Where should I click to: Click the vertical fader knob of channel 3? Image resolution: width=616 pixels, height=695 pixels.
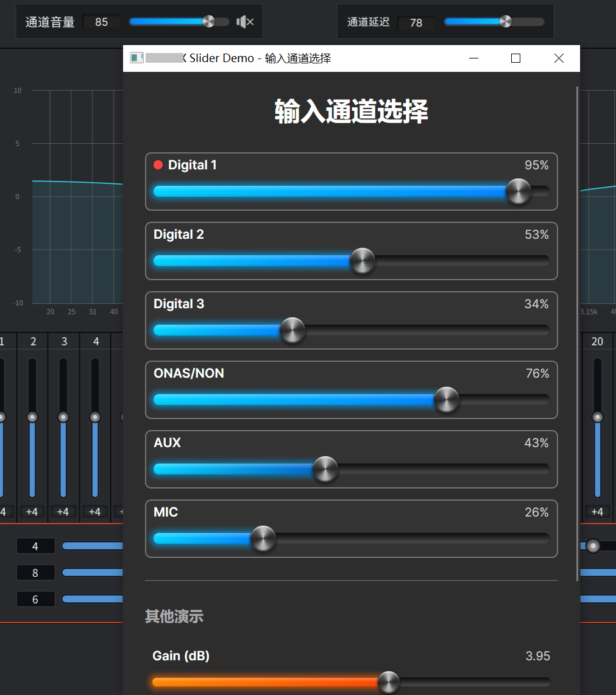(63, 417)
